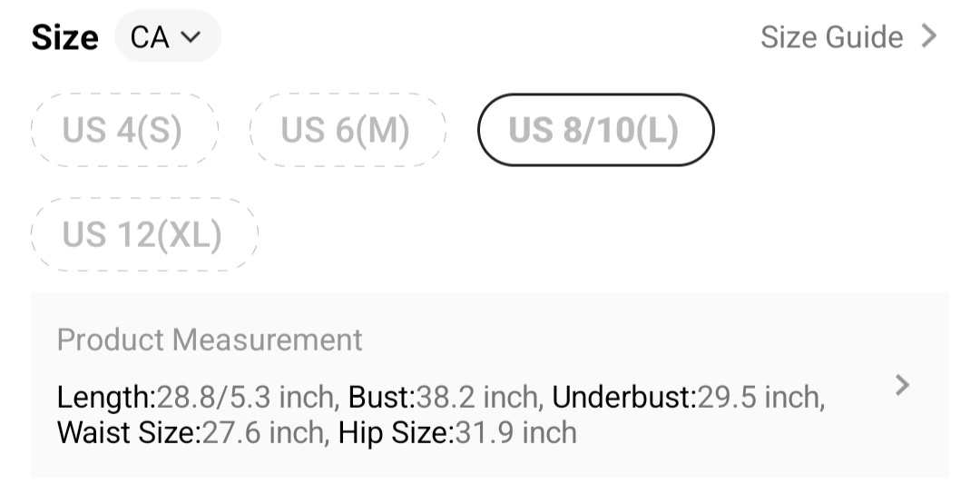Tap the Product Measurement heading
Image resolution: width=980 pixels, height=494 pixels.
point(210,340)
